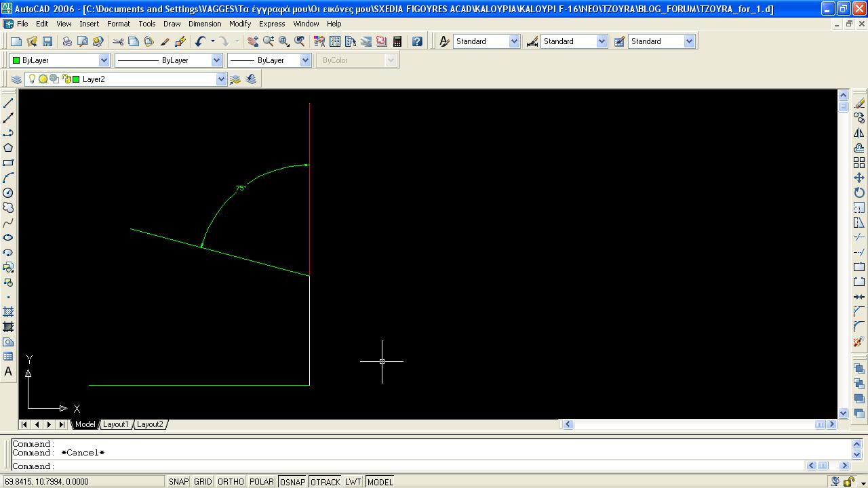868x488 pixels.
Task: Click the last-tab navigation arrow
Action: pos(62,424)
